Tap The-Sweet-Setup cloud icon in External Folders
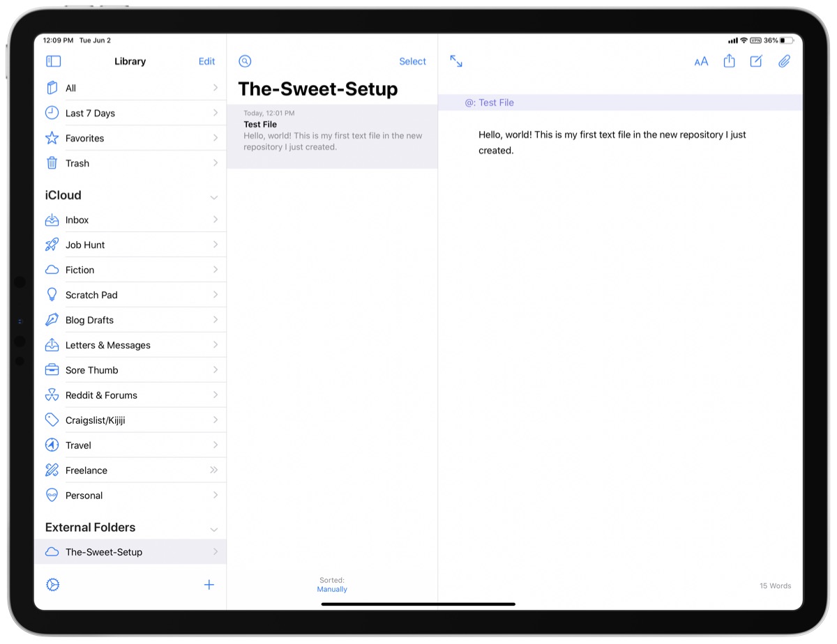837x644 pixels. 52,552
